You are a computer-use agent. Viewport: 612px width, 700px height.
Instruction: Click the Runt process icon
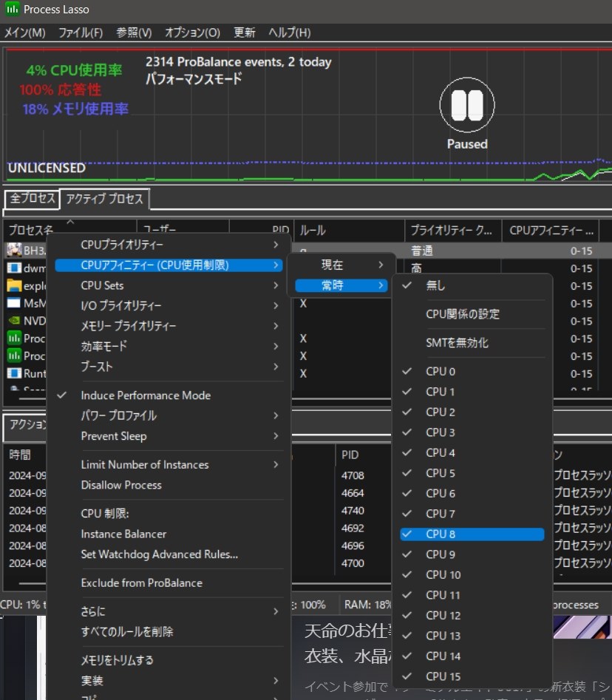point(13,373)
